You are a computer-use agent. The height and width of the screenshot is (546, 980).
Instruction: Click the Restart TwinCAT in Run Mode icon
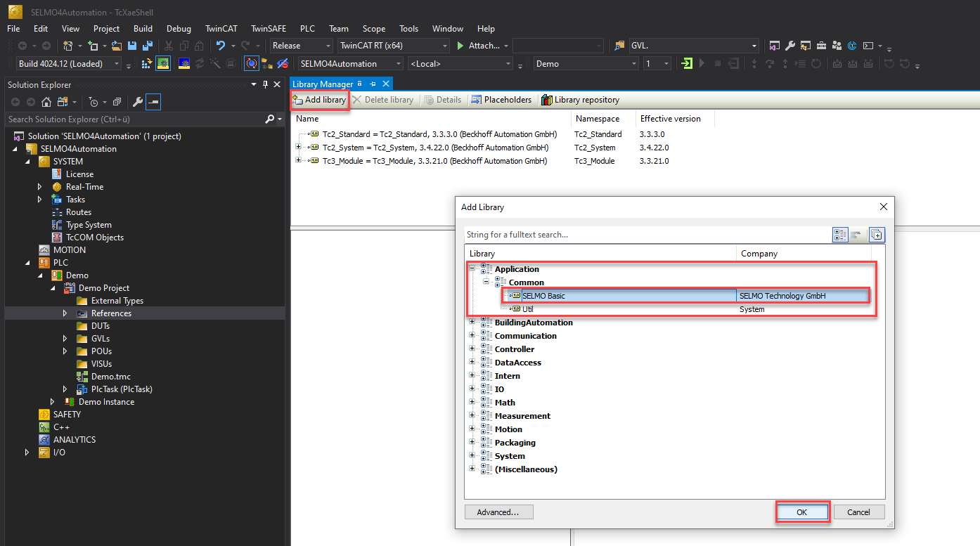(163, 64)
